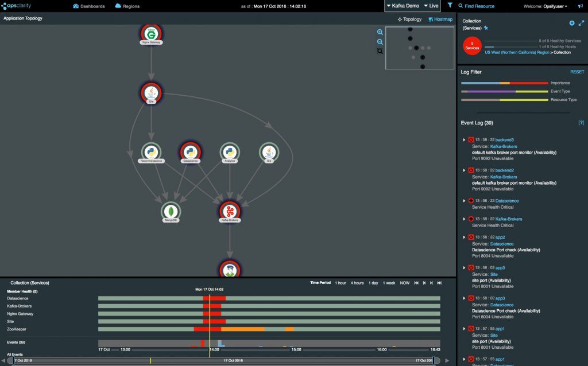Viewport: 588px width, 366px height.
Task: Jump to the latest time (skip to end)
Action: 439,283
